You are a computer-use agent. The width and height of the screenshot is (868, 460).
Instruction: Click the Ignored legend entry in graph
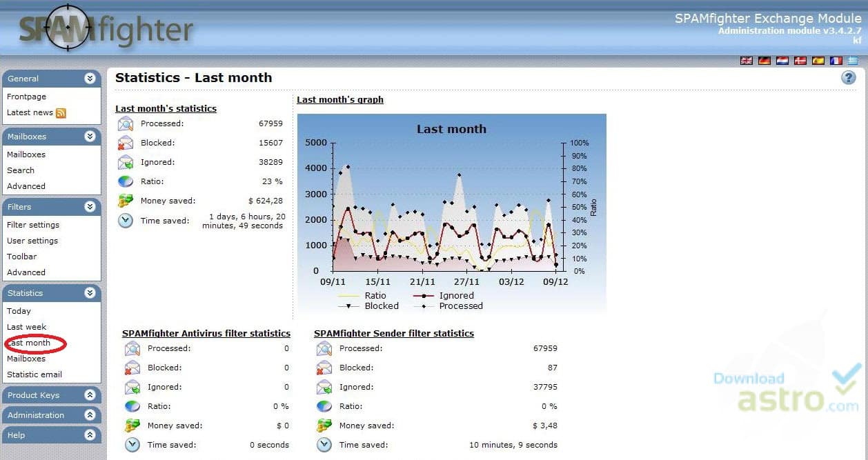click(444, 295)
